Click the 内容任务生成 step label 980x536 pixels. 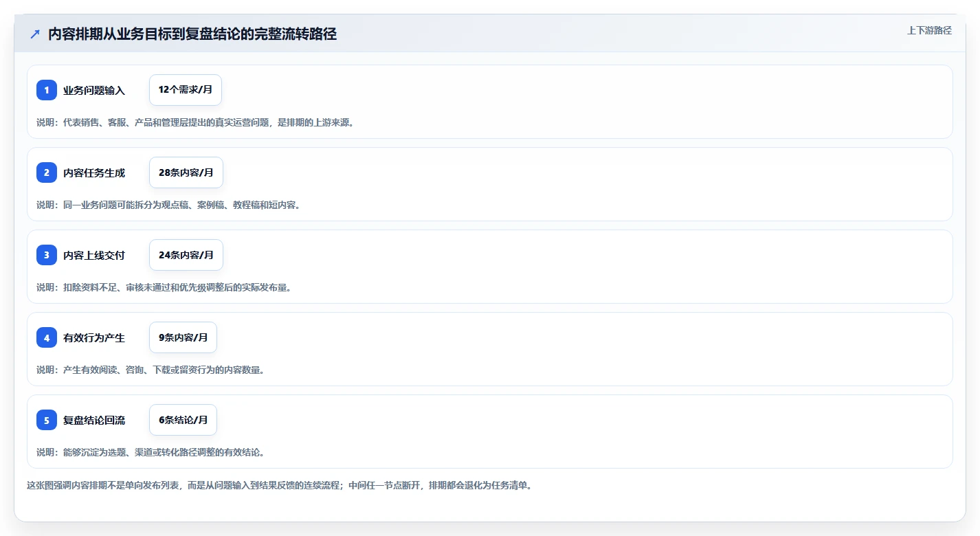pos(94,172)
